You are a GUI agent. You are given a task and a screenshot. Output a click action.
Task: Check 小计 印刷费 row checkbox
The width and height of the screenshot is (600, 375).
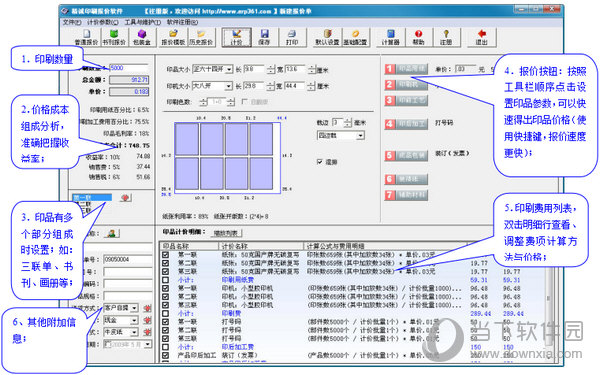click(x=165, y=313)
